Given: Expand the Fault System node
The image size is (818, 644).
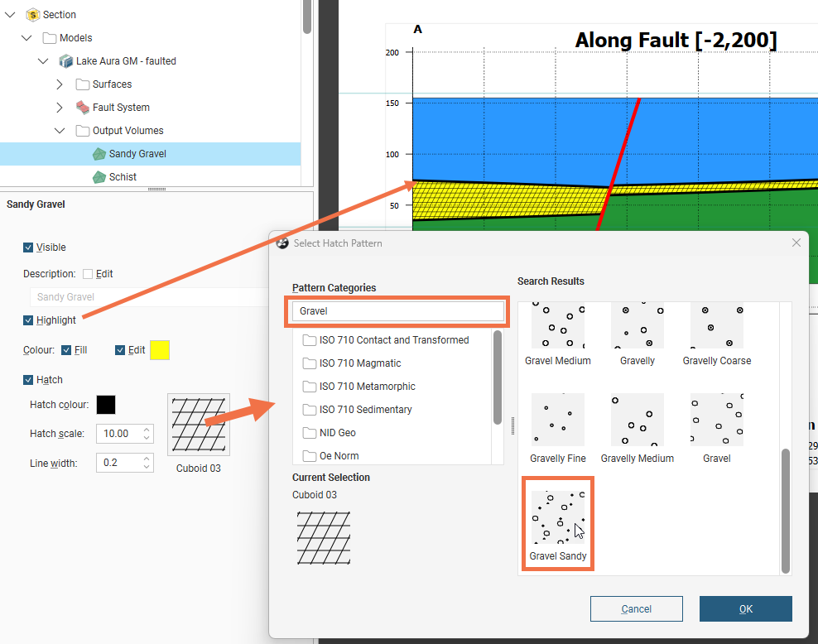Looking at the screenshot, I should 60,108.
